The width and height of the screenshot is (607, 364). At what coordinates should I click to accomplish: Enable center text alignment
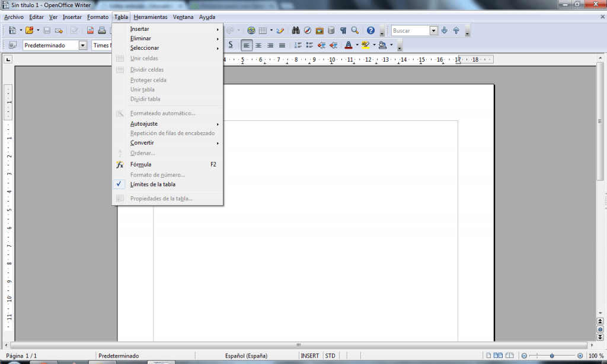[258, 44]
